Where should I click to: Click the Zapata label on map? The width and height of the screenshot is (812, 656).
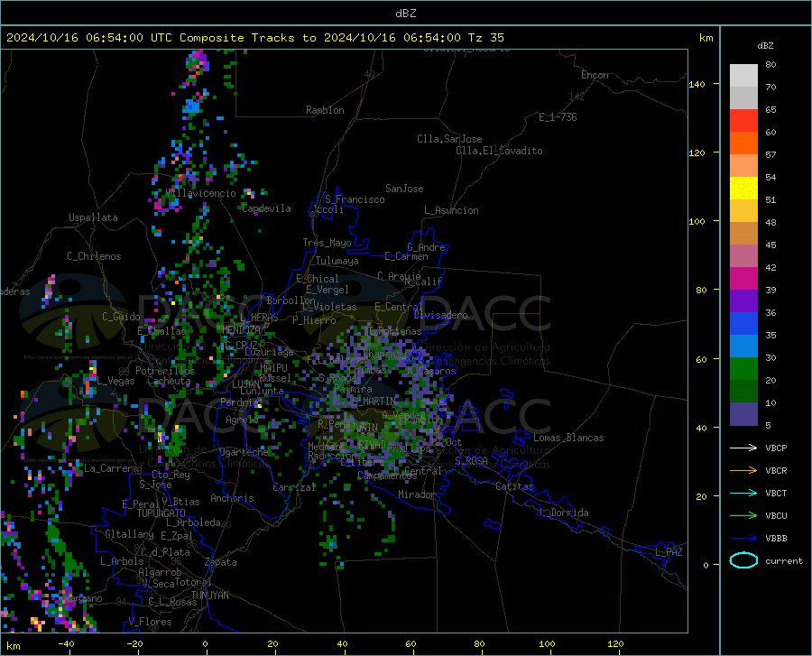221,562
